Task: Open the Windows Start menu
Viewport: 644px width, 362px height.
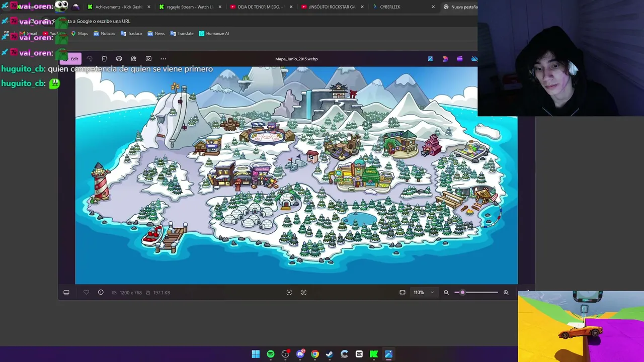Action: point(256,354)
